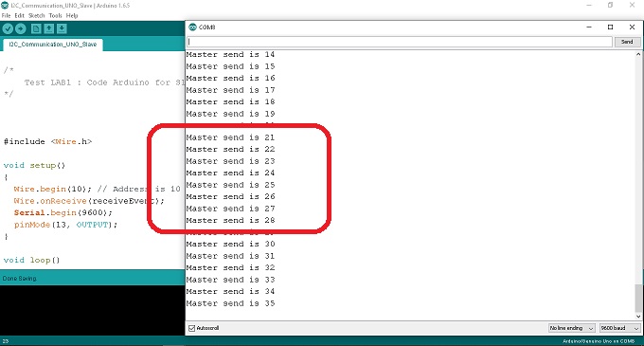The image size is (644, 346).
Task: Click the 'void setup()' code line
Action: (34, 165)
